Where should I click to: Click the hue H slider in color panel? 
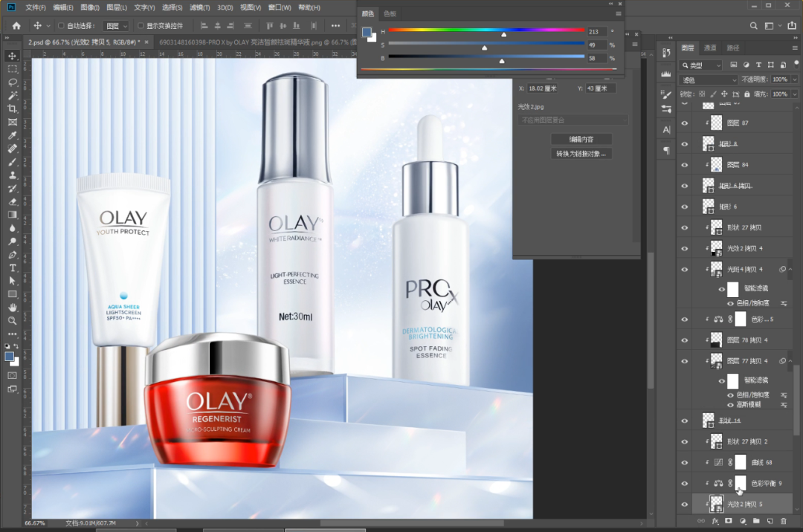486,31
